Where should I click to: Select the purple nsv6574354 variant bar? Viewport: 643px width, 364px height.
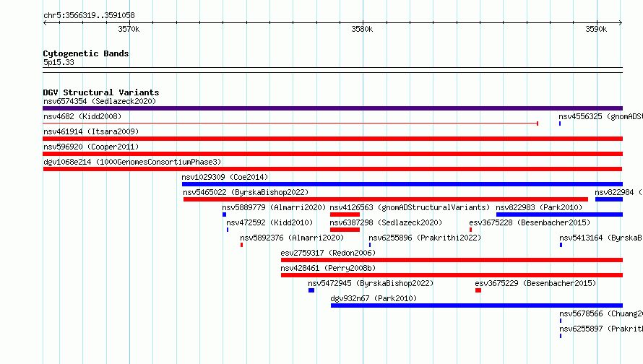pos(332,108)
